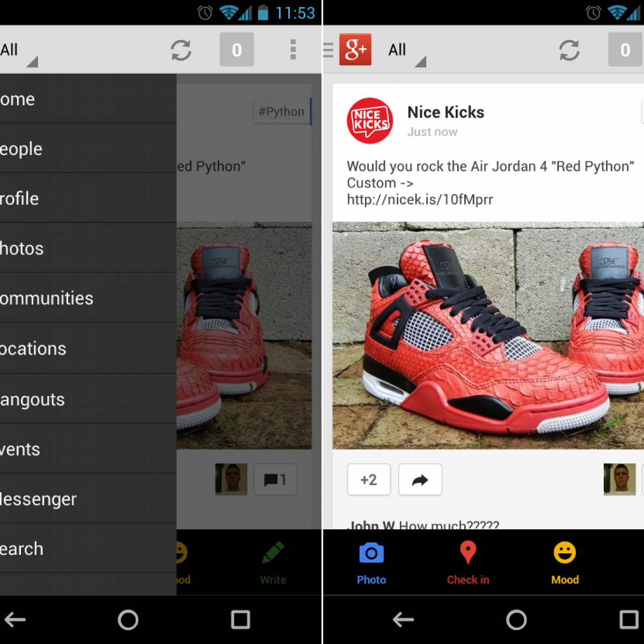The image size is (644, 644).
Task: Tap the Google+ logo icon
Action: coord(355,49)
